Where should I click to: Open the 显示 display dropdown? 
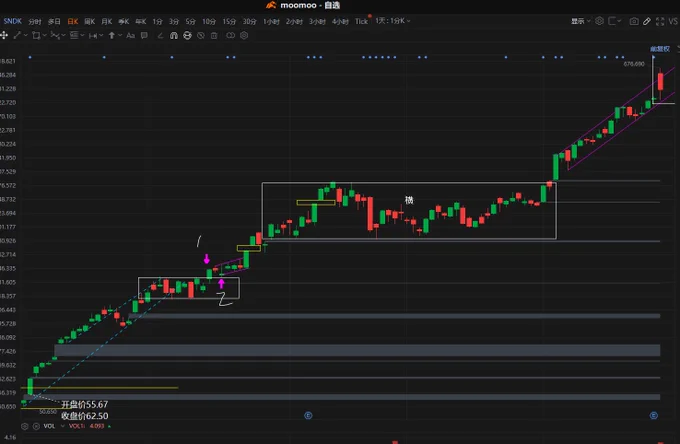click(580, 21)
